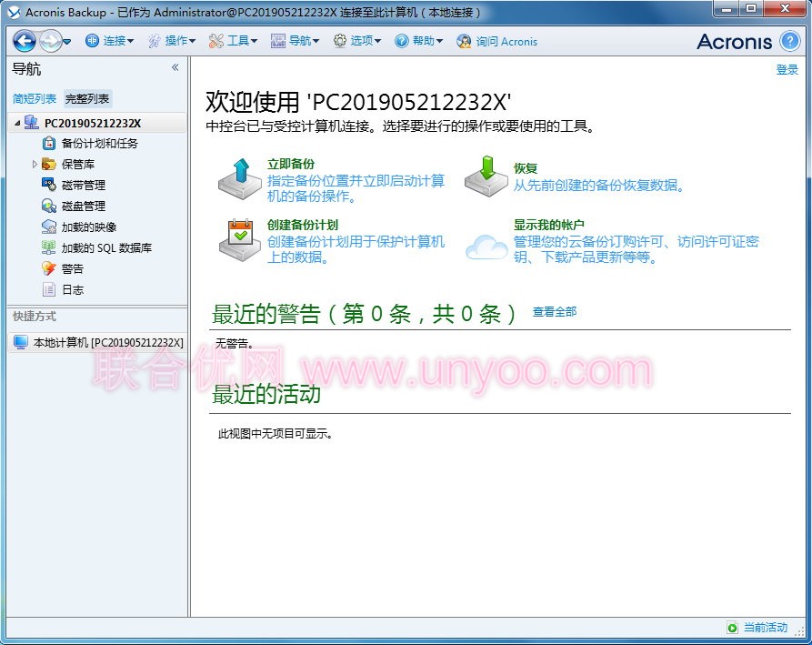This screenshot has height=645, width=812.
Task: Click the 当前活动 status bar link
Action: (x=766, y=628)
